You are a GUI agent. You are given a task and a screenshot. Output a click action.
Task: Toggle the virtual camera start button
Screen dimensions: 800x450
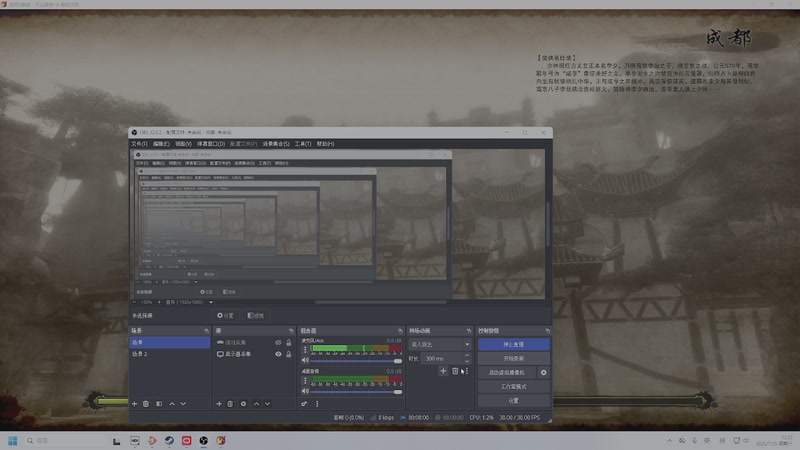pyautogui.click(x=507, y=372)
